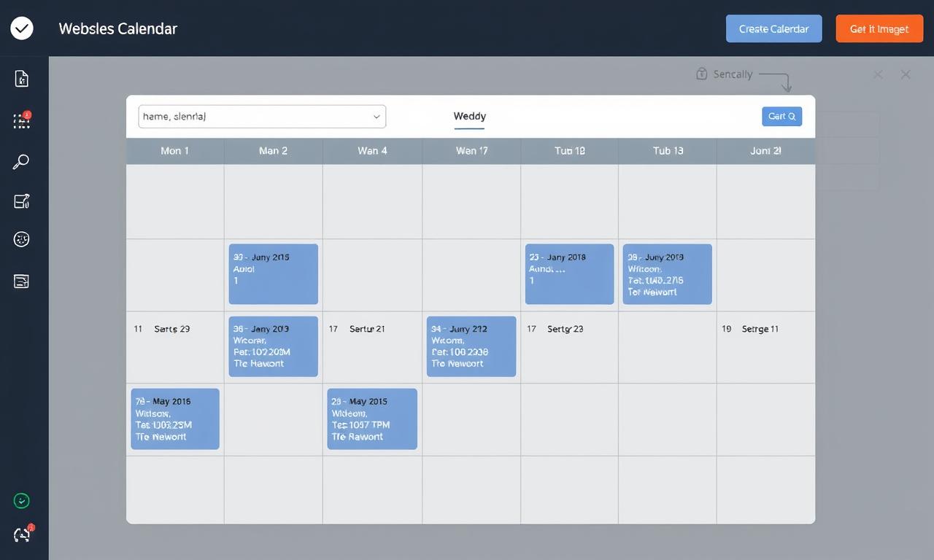Select the 'Joni 2l' column header
This screenshot has width=934, height=560.
(765, 151)
